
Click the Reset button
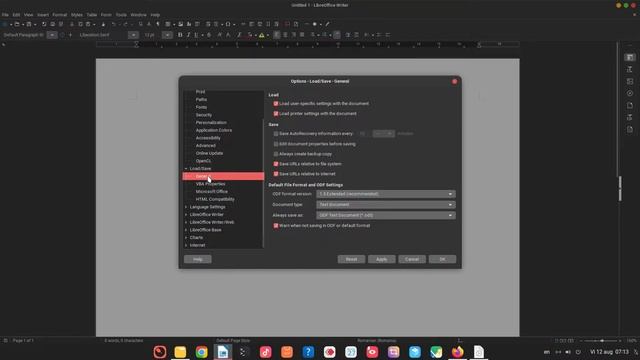(351, 259)
